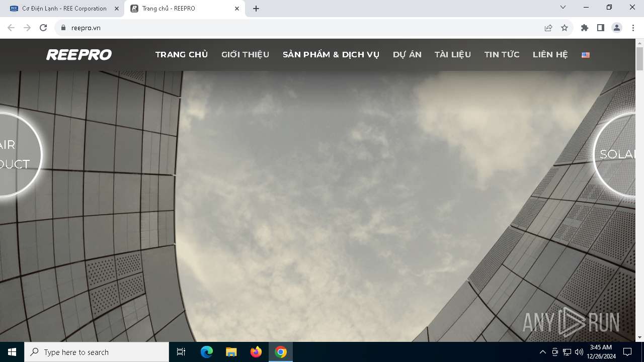The image size is (644, 362).
Task: Open the DỰ ÁN menu item
Action: click(x=407, y=55)
